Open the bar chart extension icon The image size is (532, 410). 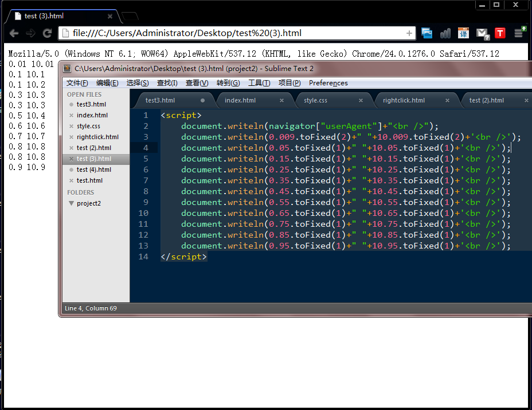(x=445, y=33)
